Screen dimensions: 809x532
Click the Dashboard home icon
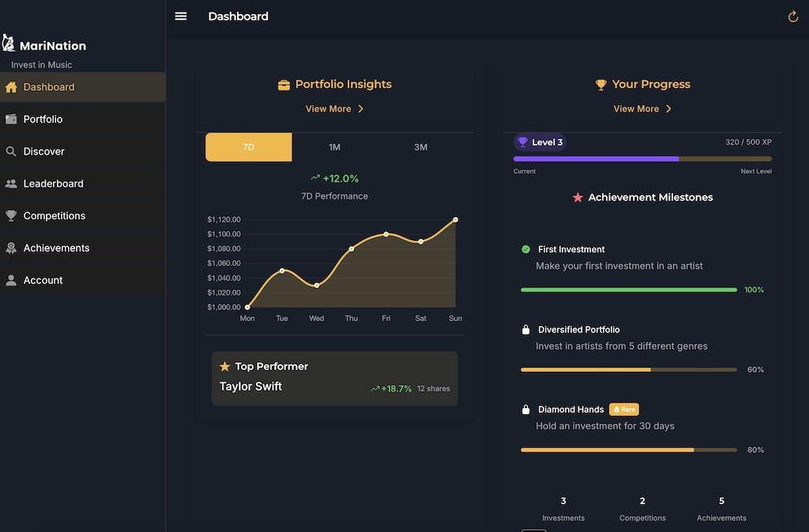pyautogui.click(x=11, y=87)
